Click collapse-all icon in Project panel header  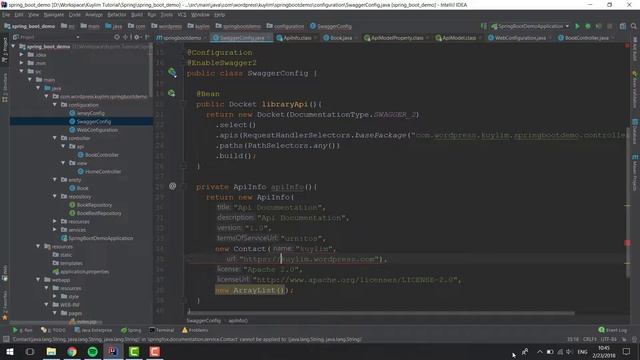click(x=126, y=37)
